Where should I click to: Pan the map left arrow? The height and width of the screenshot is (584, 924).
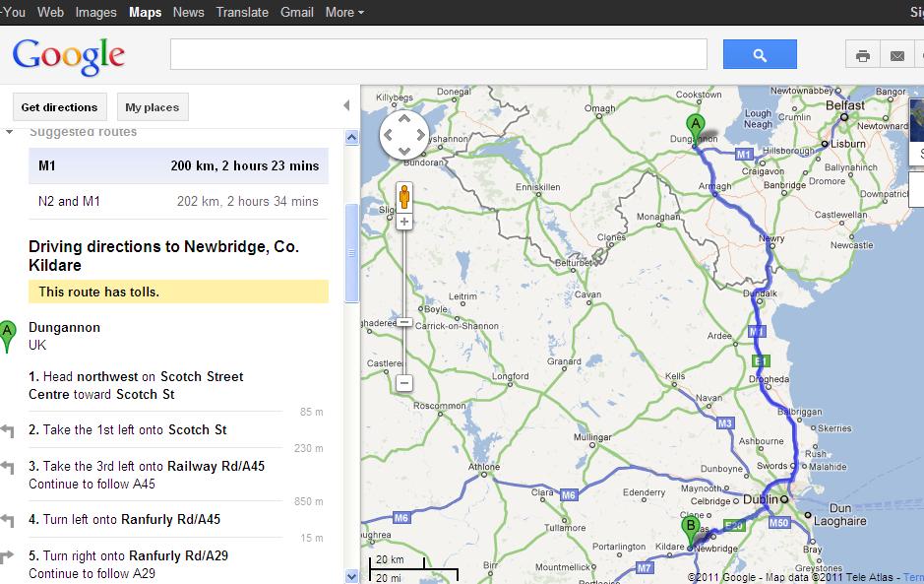click(x=388, y=135)
